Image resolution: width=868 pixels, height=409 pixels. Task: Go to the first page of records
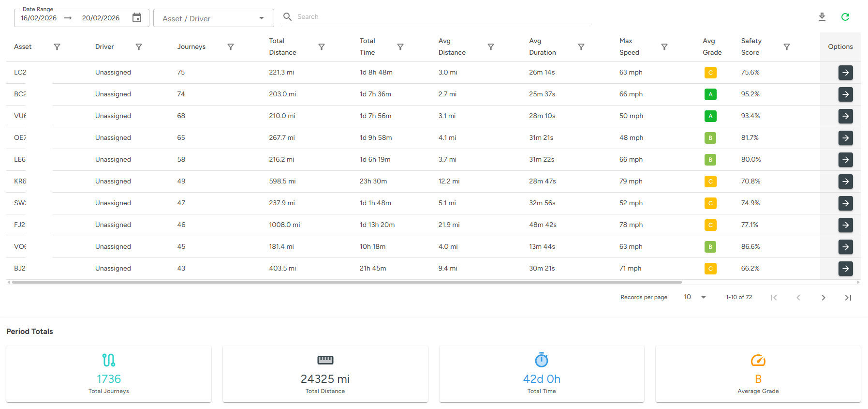point(774,298)
